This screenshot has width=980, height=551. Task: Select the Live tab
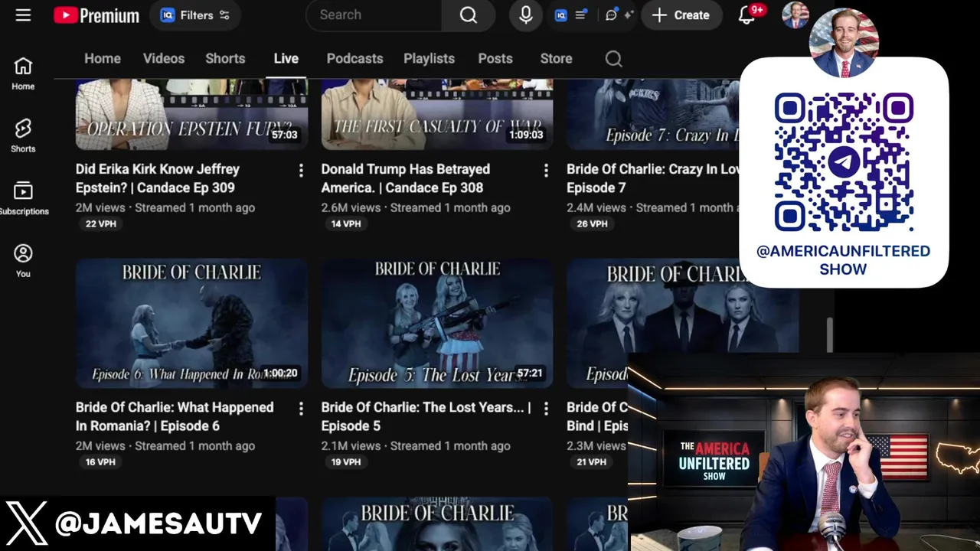[x=286, y=58]
